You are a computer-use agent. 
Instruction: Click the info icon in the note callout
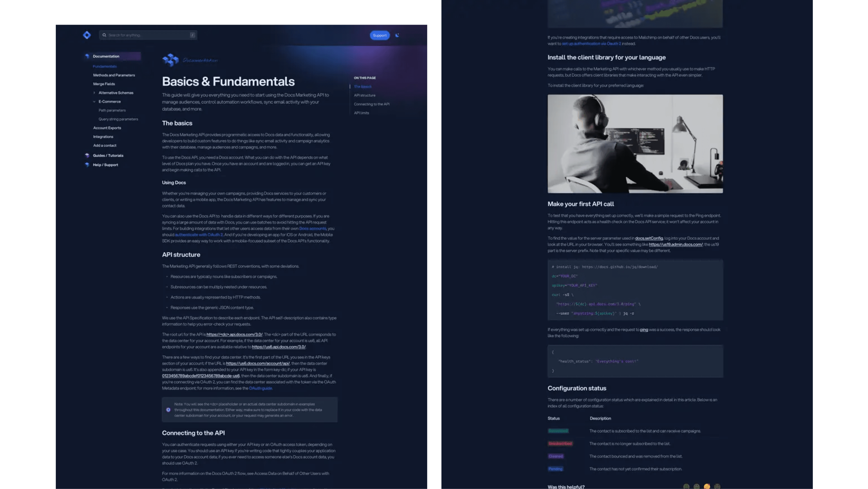(x=168, y=410)
